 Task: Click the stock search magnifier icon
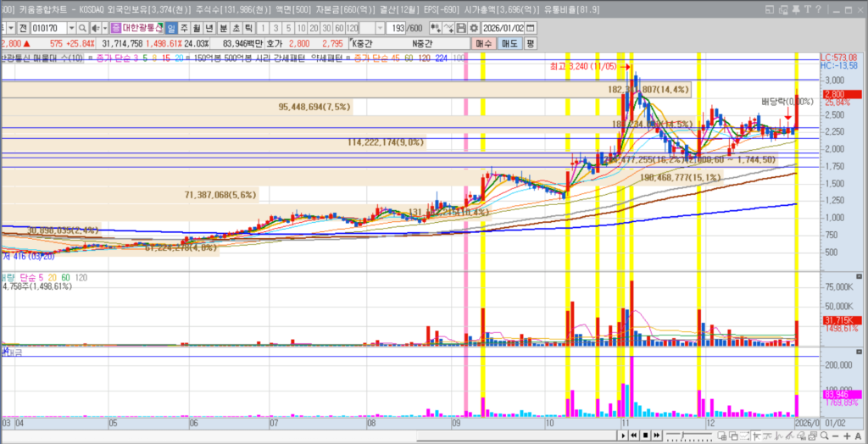[x=81, y=28]
